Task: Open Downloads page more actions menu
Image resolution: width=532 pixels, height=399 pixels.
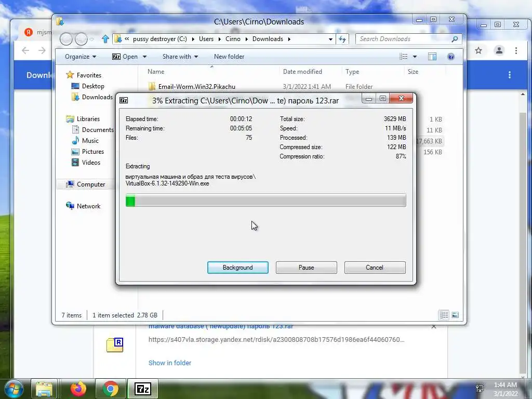Action: point(509,75)
